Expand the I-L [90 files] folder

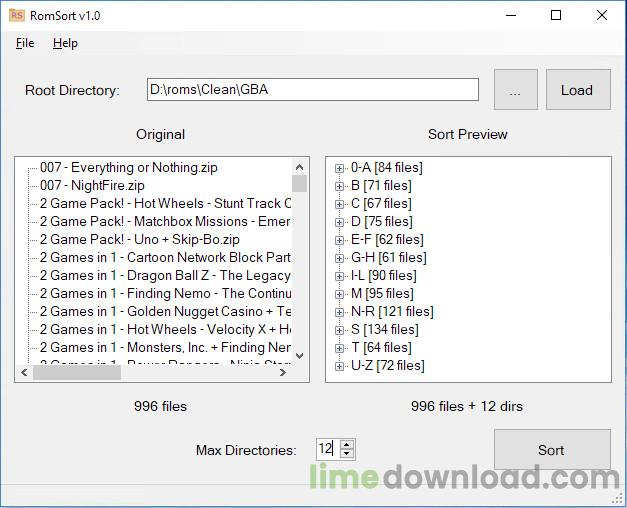click(x=339, y=276)
